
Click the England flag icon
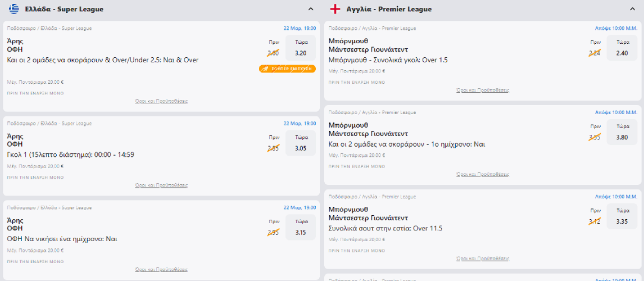335,9
